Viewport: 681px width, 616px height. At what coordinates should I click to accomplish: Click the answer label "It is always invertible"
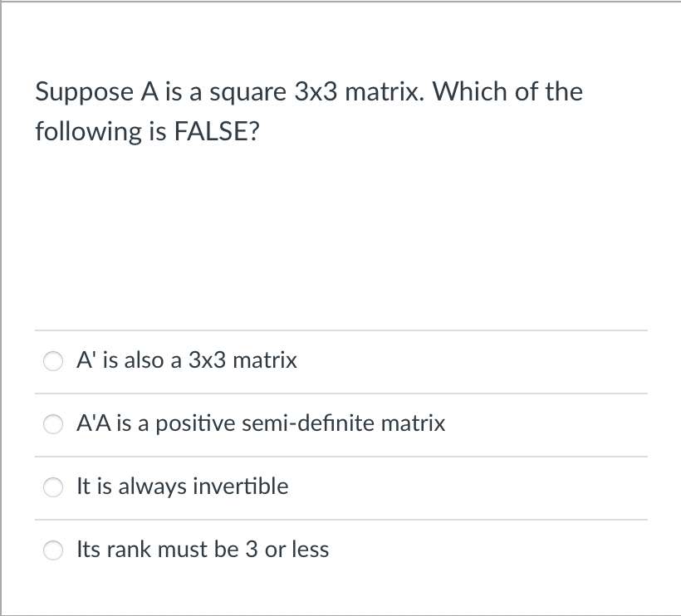[x=183, y=486]
